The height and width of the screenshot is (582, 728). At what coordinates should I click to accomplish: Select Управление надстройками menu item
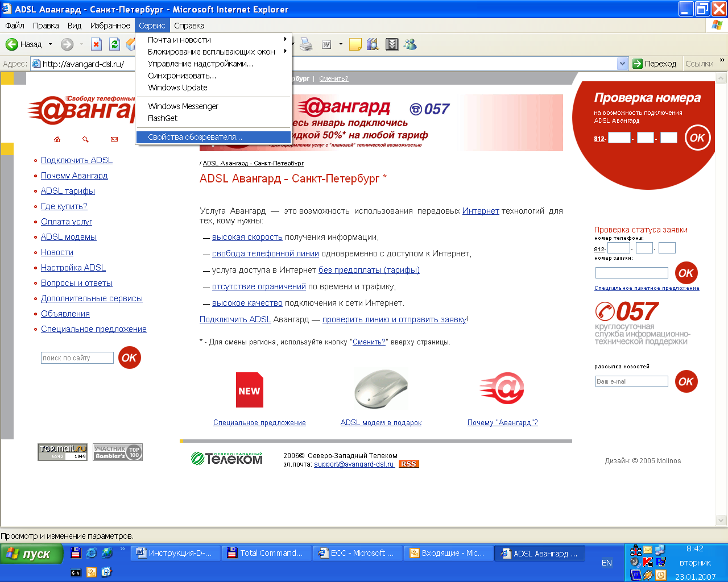[x=213, y=64]
